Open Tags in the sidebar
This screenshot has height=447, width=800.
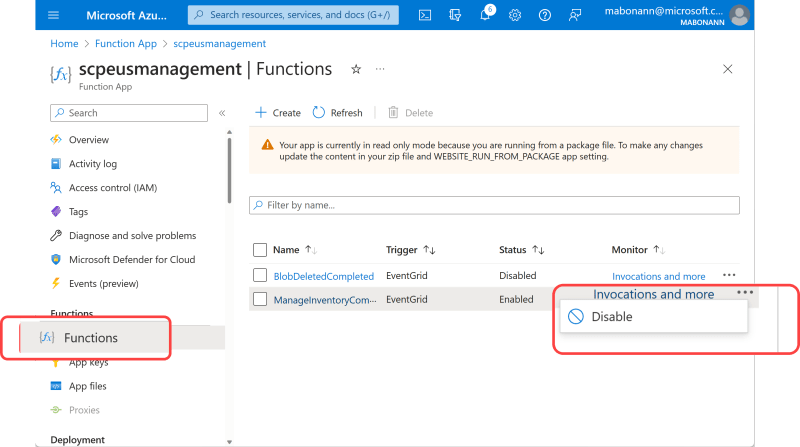pyautogui.click(x=78, y=212)
